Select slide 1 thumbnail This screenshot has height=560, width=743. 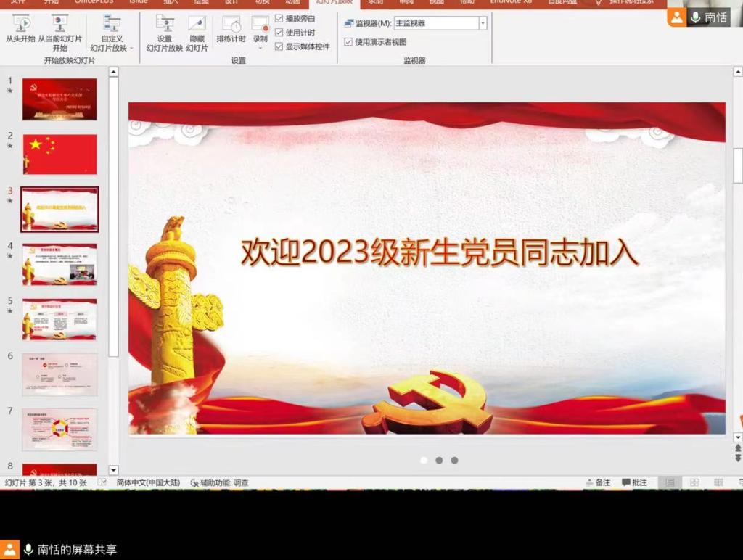(x=59, y=99)
